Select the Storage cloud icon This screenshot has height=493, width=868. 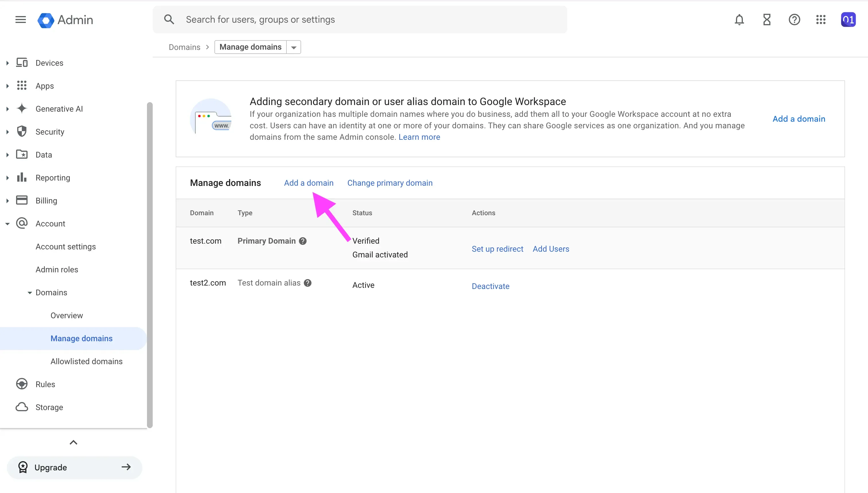pyautogui.click(x=22, y=407)
